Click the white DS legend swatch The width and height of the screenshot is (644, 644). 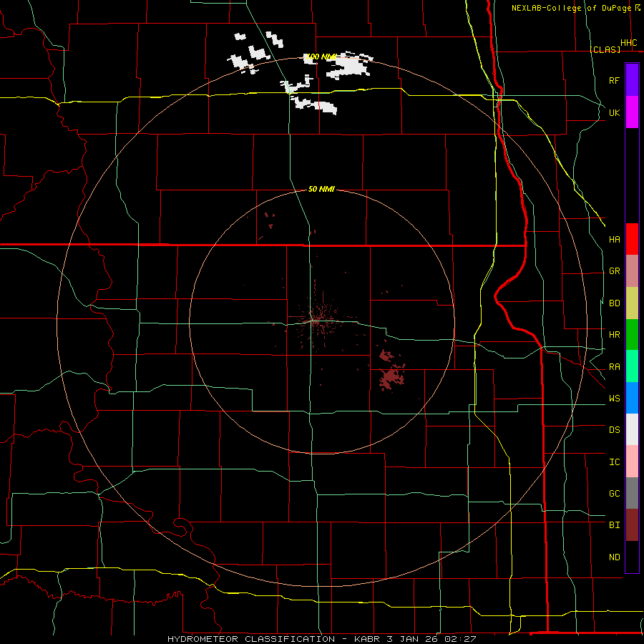tap(632, 429)
